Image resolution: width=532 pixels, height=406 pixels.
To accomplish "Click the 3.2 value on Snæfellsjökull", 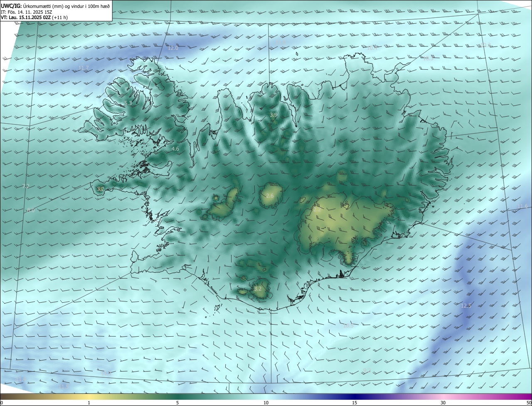I will pos(101,189).
